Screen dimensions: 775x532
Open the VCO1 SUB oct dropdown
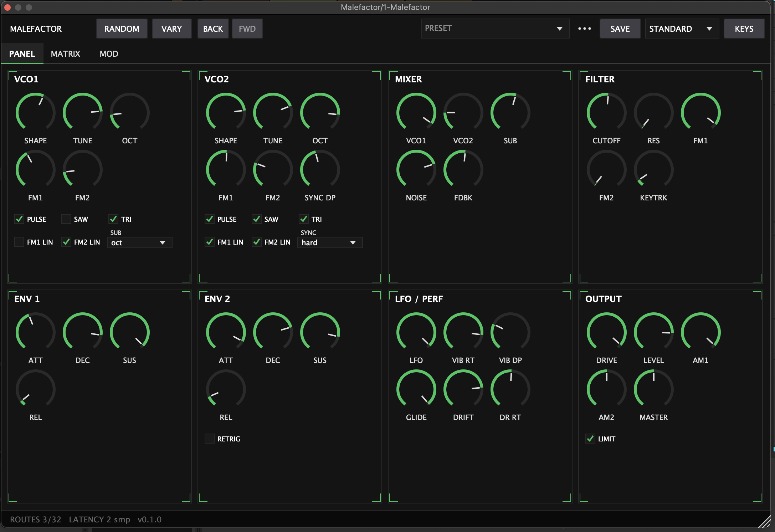click(139, 242)
